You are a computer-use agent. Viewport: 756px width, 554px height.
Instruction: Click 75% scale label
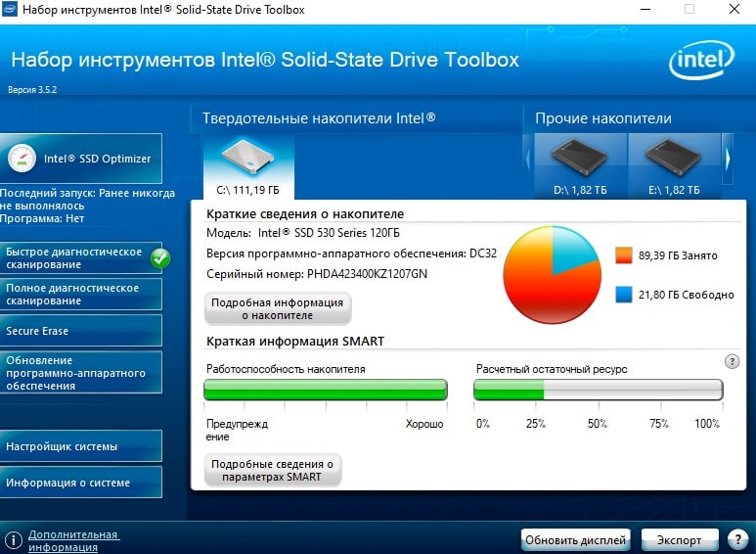[659, 424]
